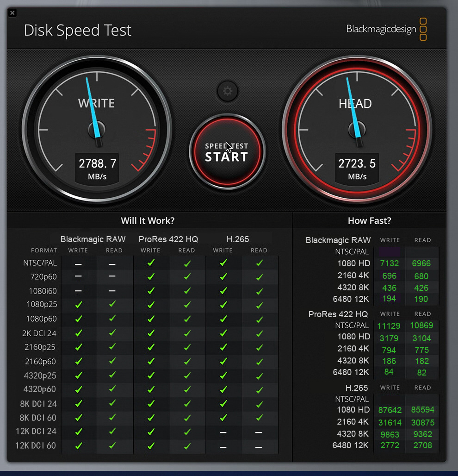Click 1080p25 Blackmagic RAW write checkmark

pyautogui.click(x=79, y=305)
